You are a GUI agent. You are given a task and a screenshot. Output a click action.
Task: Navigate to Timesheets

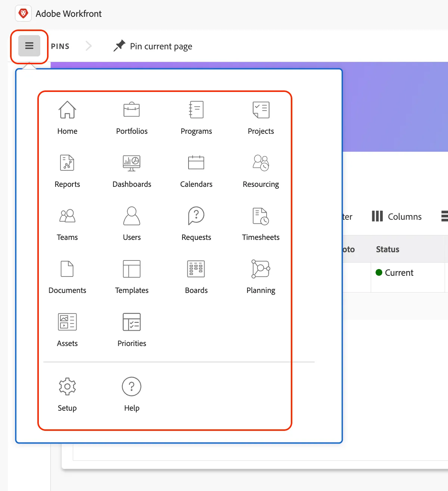(x=261, y=224)
